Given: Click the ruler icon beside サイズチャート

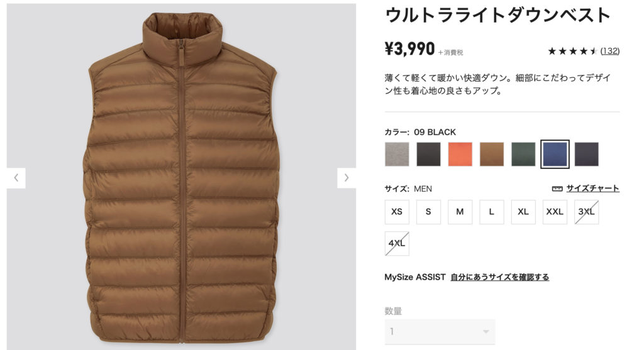Looking at the screenshot, I should coord(557,189).
